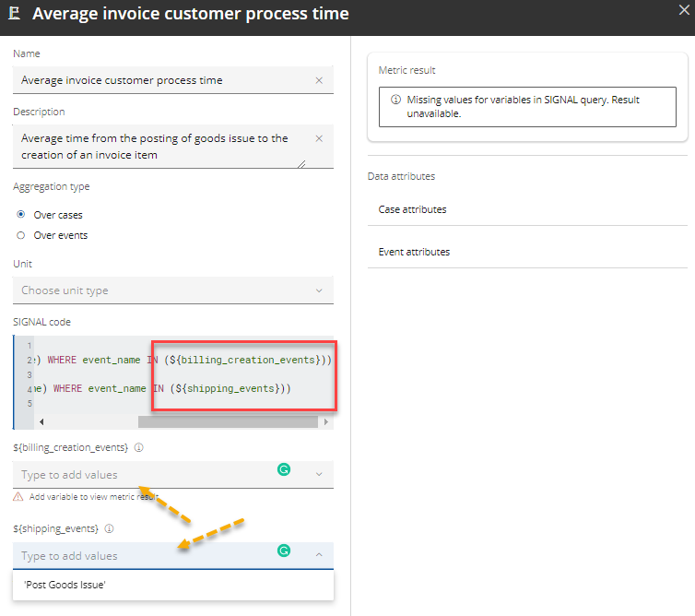Viewport: 695px width, 616px height.
Task: Click the billing_creation_events values input field
Action: click(x=173, y=475)
